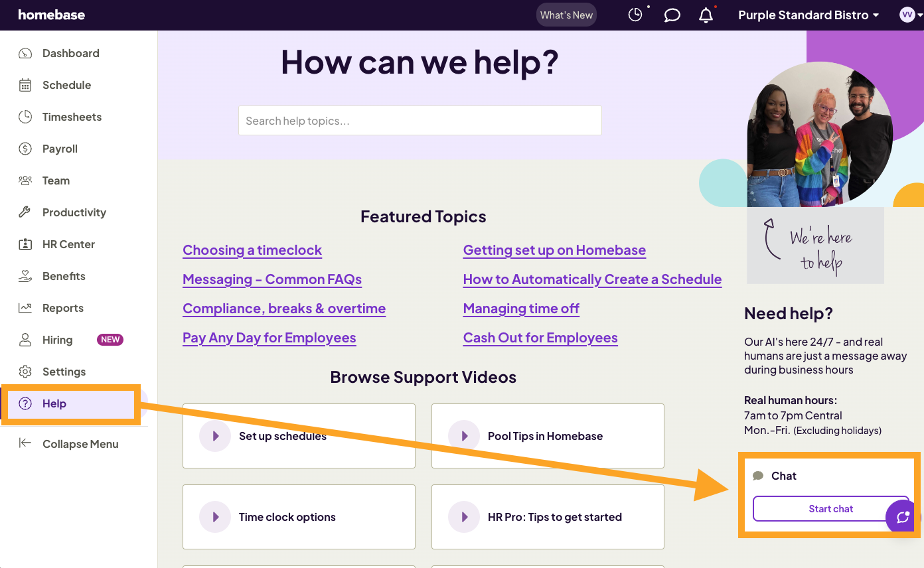Select Benefits in the sidebar
924x568 pixels.
tap(24, 276)
